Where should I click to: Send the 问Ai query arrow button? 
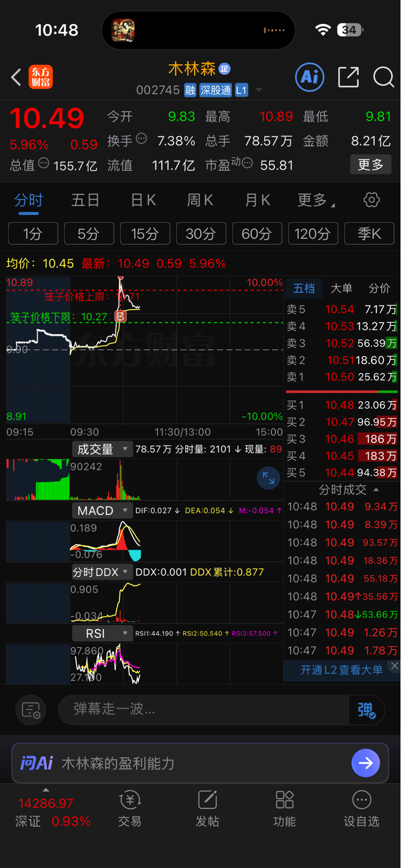pos(366,763)
